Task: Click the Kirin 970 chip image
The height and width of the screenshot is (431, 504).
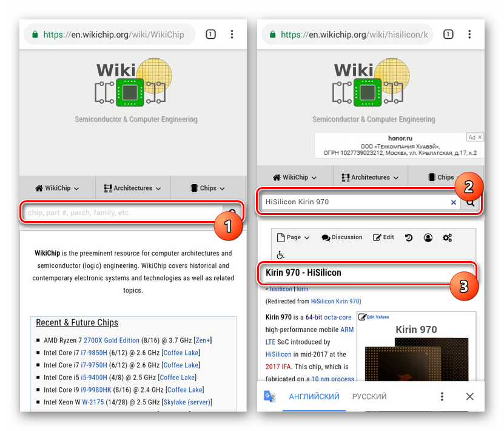Action: [417, 359]
